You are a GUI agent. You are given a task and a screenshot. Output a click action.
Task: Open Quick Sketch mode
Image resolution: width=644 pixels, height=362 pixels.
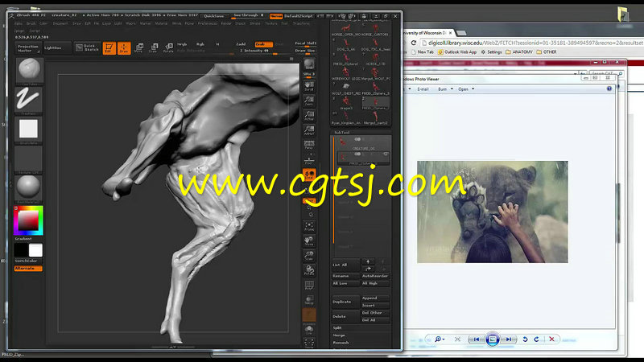87,47
